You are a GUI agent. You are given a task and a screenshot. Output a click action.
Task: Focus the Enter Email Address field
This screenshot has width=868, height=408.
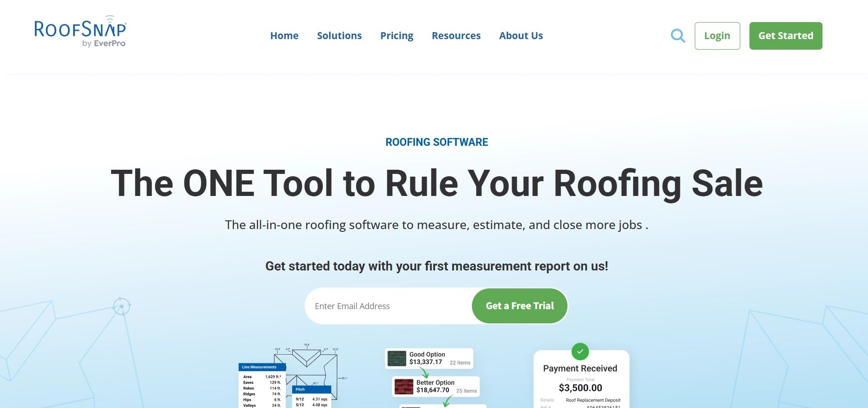pos(388,306)
